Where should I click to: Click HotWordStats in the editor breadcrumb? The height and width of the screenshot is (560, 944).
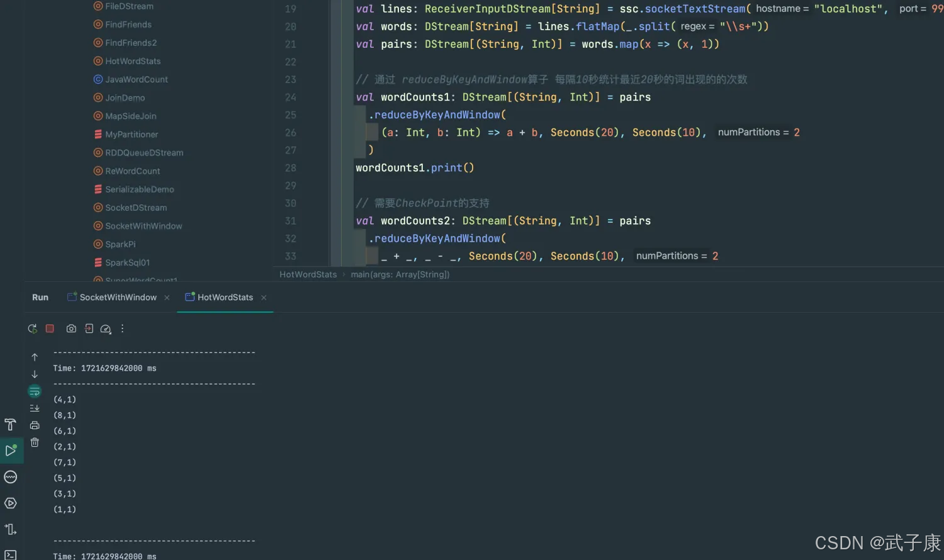tap(308, 274)
